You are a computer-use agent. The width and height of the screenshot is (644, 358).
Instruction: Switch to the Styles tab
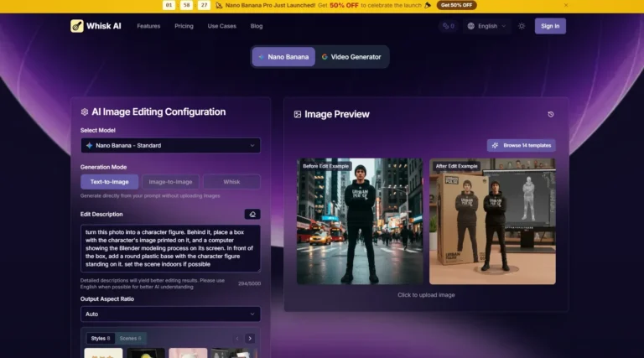click(x=101, y=338)
